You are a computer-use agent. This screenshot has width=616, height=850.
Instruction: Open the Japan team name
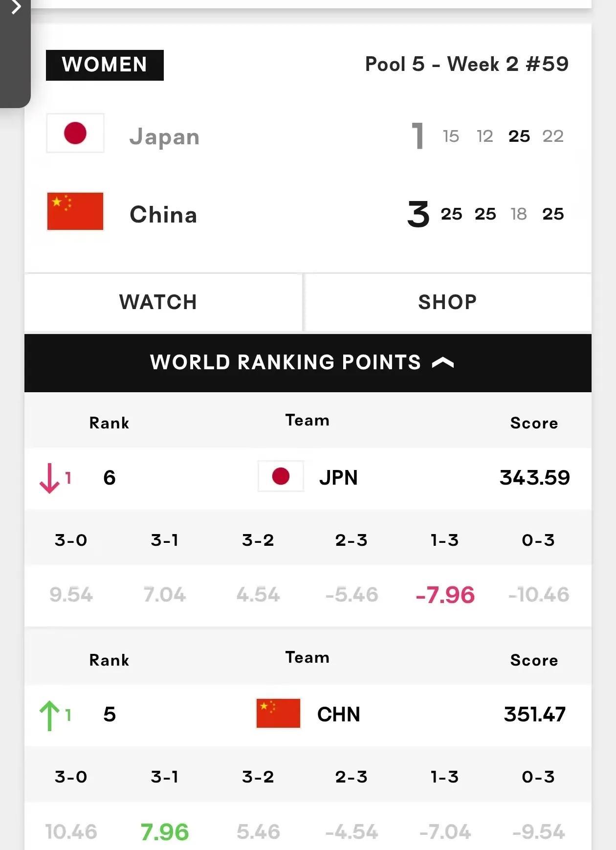[164, 136]
